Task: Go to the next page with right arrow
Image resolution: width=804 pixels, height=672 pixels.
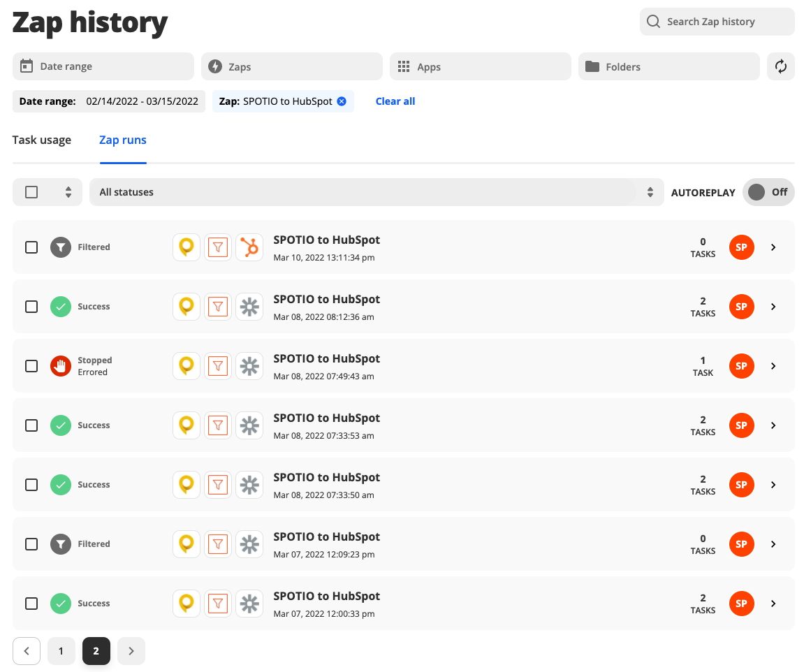Action: 131,651
